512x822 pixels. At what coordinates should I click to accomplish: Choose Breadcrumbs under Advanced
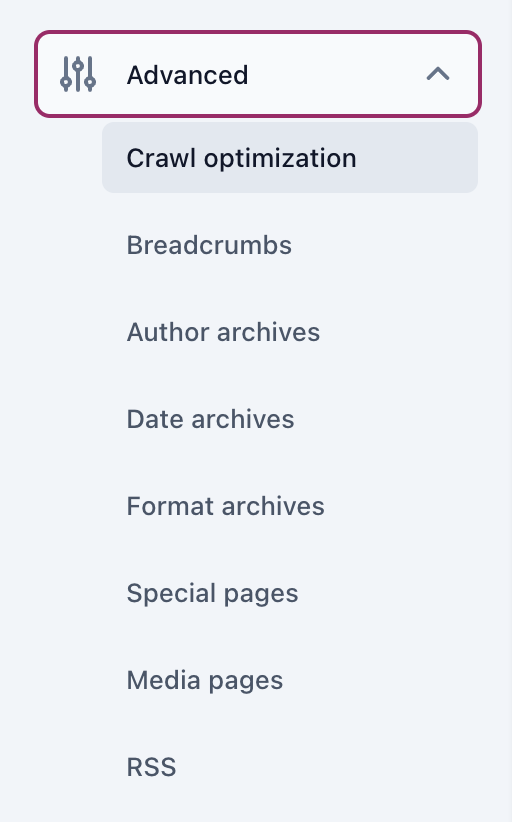pyautogui.click(x=290, y=245)
